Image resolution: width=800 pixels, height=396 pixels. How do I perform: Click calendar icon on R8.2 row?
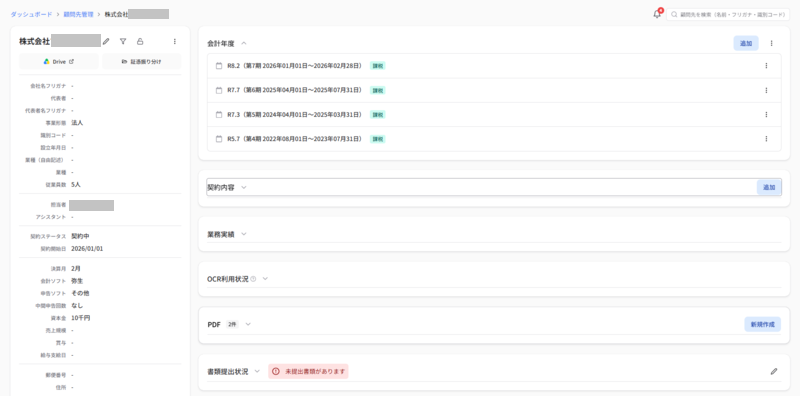pos(219,66)
